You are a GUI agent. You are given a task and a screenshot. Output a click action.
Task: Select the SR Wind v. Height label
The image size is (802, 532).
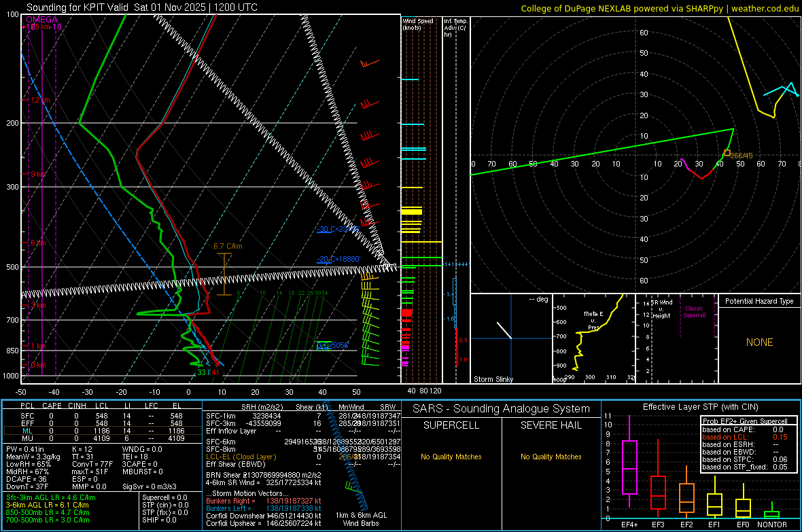pos(662,309)
